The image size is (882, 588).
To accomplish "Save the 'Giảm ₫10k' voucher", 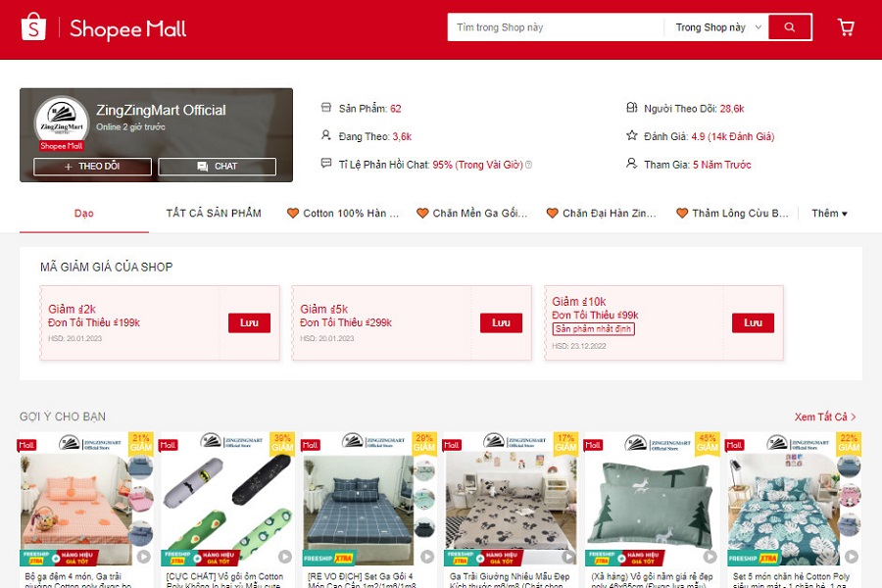I will (x=753, y=322).
